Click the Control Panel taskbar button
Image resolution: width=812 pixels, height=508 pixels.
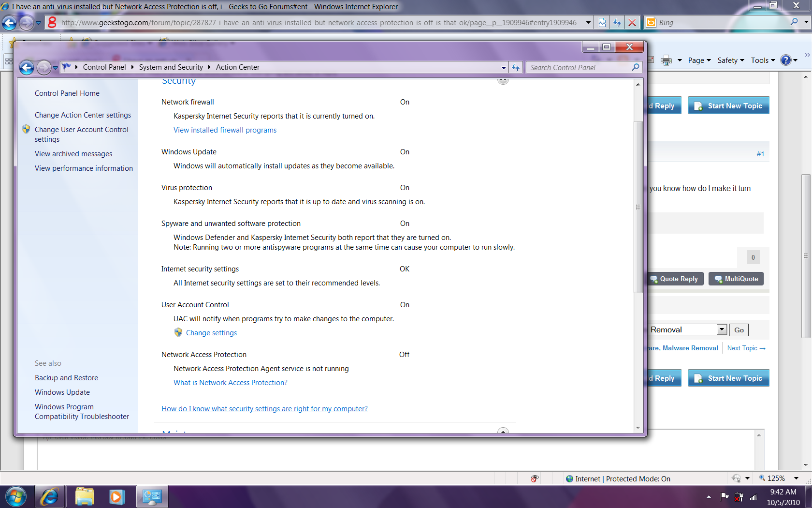point(152,497)
